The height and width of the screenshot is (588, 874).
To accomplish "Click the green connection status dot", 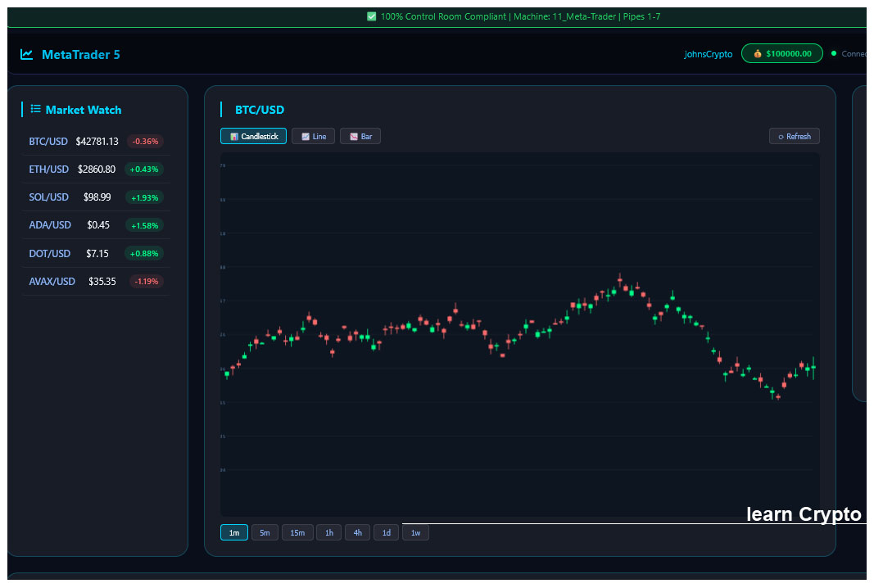I will pos(834,53).
